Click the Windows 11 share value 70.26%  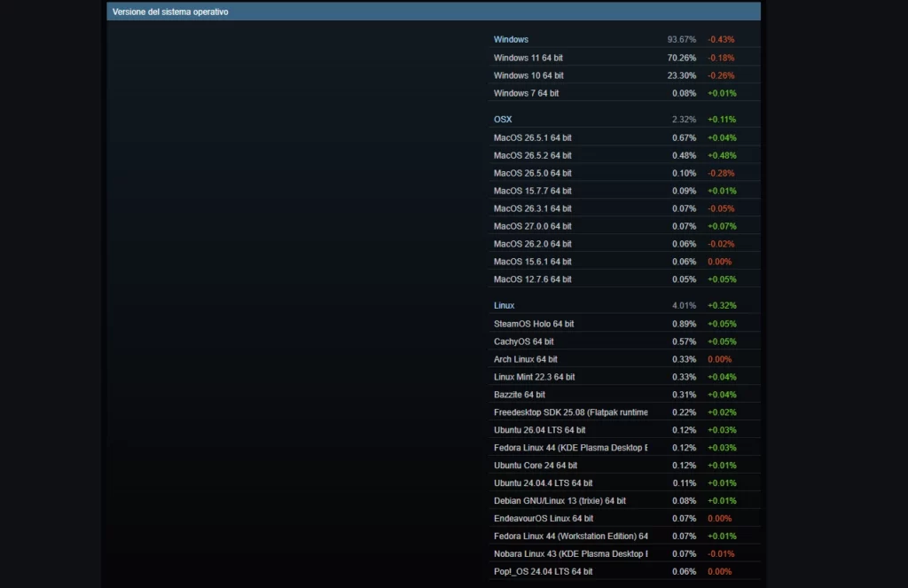pos(682,58)
